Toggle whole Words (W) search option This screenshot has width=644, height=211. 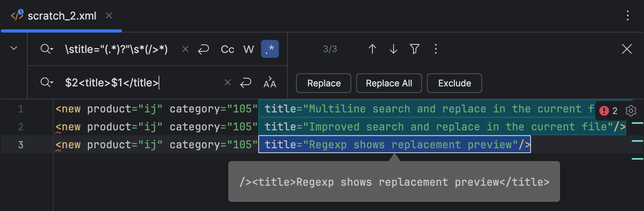click(248, 49)
